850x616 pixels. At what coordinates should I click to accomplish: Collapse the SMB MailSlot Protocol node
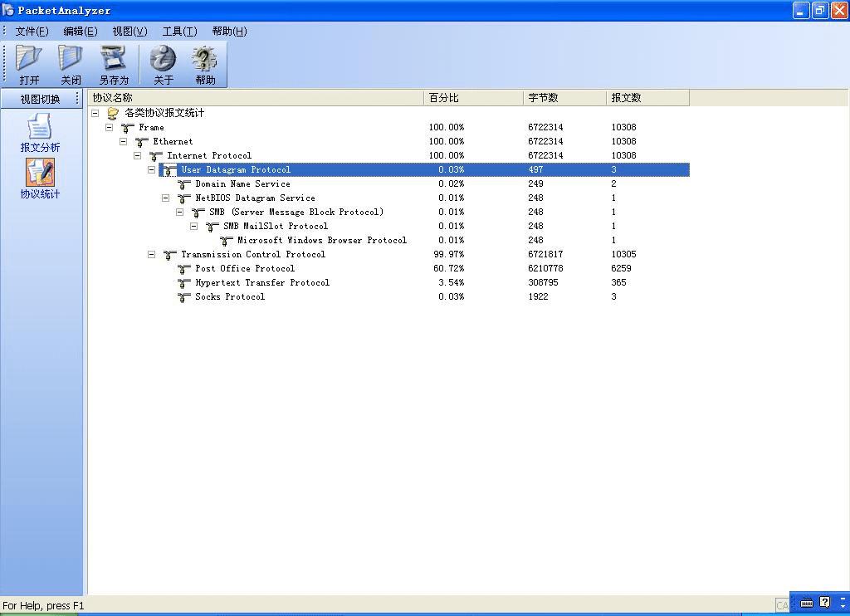coord(193,226)
